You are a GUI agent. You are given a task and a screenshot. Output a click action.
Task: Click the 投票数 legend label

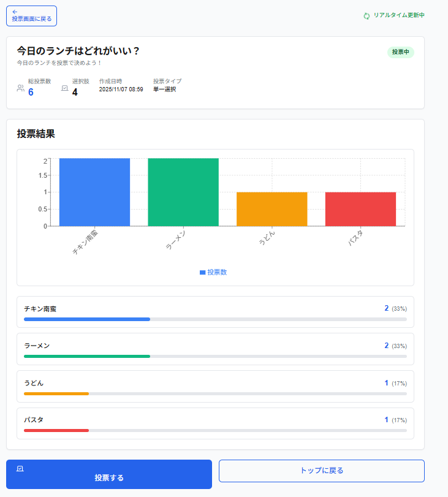217,273
